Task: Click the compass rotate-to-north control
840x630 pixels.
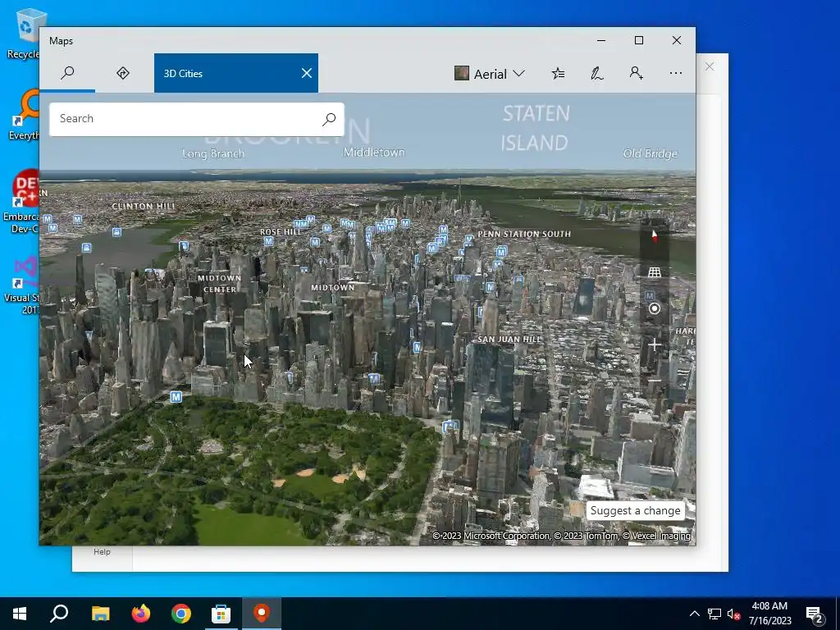Action: click(654, 235)
